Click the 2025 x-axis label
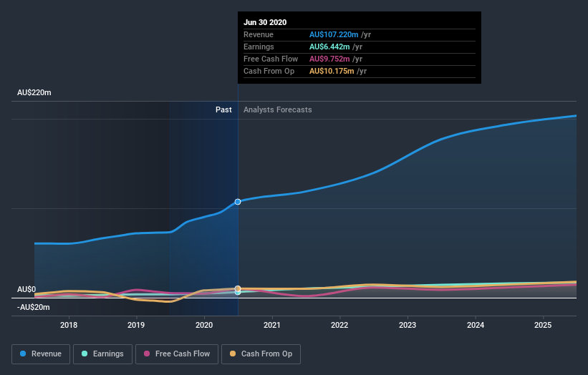 coord(543,325)
